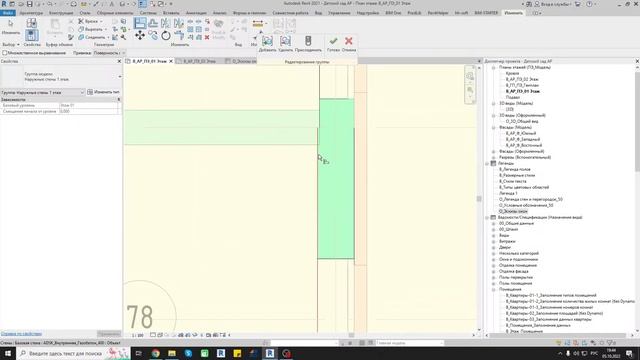This screenshot has height=360, width=640.
Task: Click the Cope icon (Врезка)
Action: click(x=81, y=21)
